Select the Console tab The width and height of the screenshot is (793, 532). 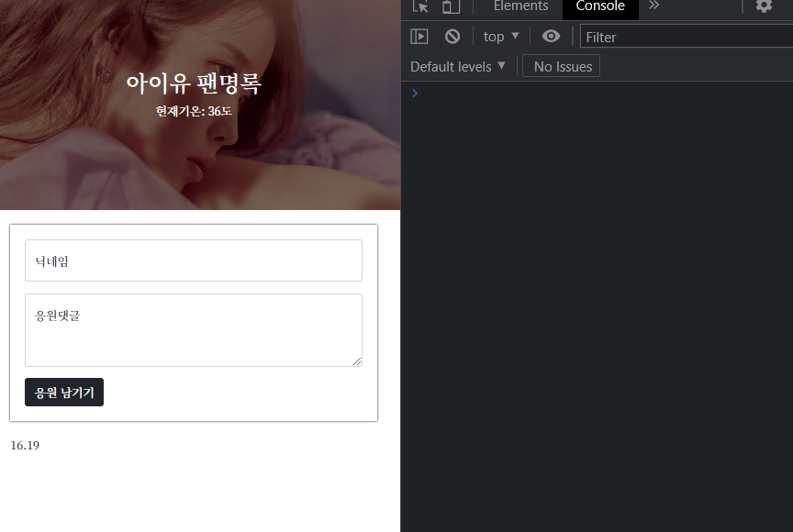coord(600,7)
